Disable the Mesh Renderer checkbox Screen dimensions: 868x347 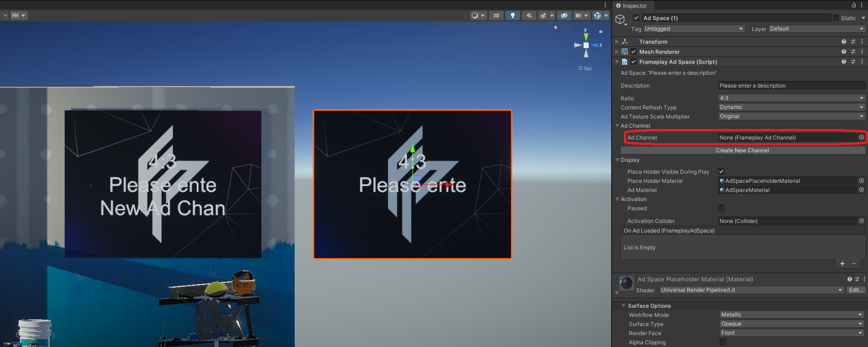[633, 52]
